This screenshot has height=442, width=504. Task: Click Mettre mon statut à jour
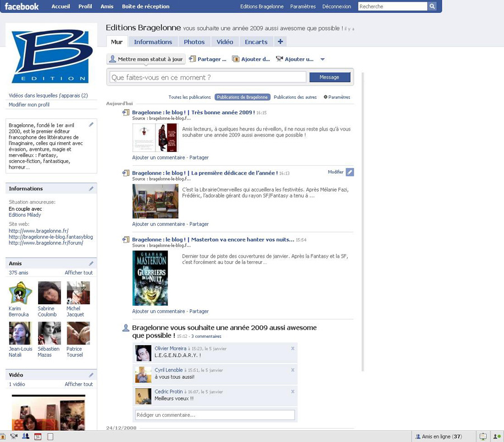point(146,59)
